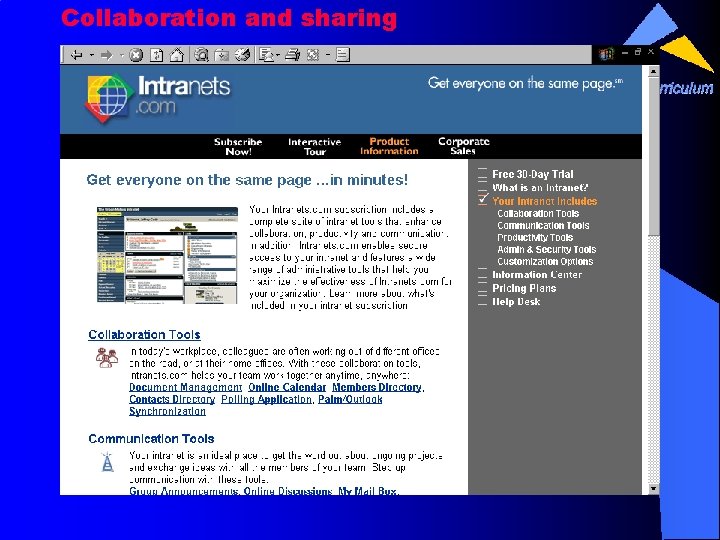Click the scrollbar down arrow
Screen dimensions: 720x540
[653, 489]
